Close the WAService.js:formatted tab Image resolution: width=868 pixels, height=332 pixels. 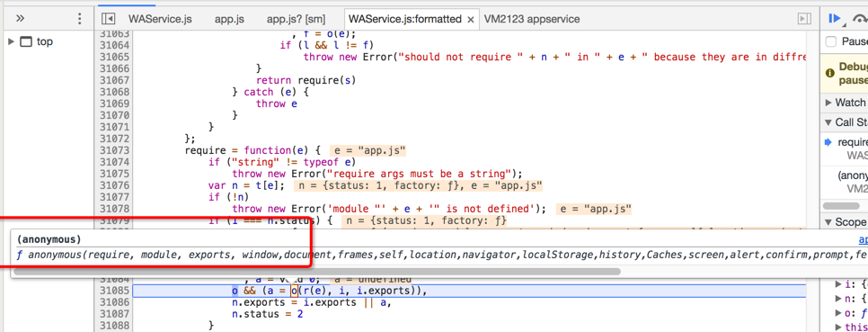point(471,20)
